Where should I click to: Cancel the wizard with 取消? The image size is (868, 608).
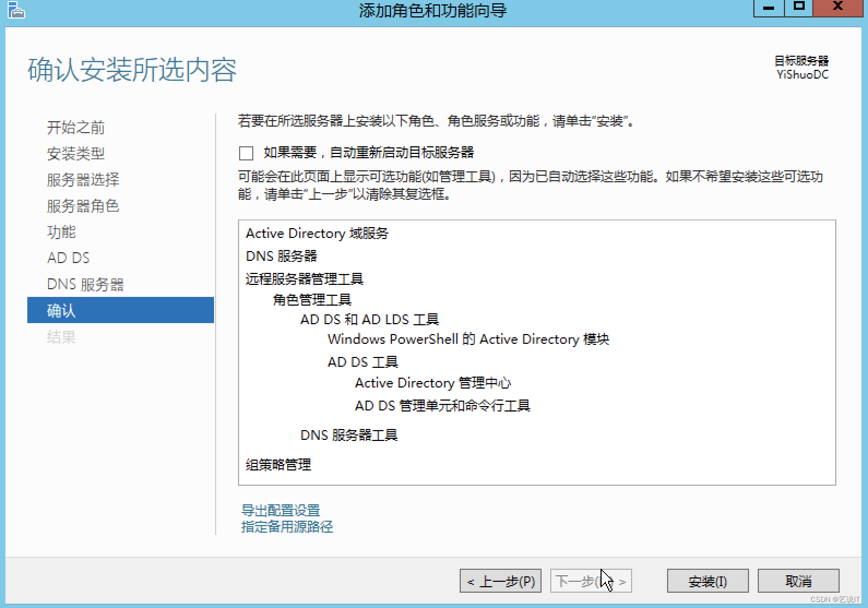[798, 581]
